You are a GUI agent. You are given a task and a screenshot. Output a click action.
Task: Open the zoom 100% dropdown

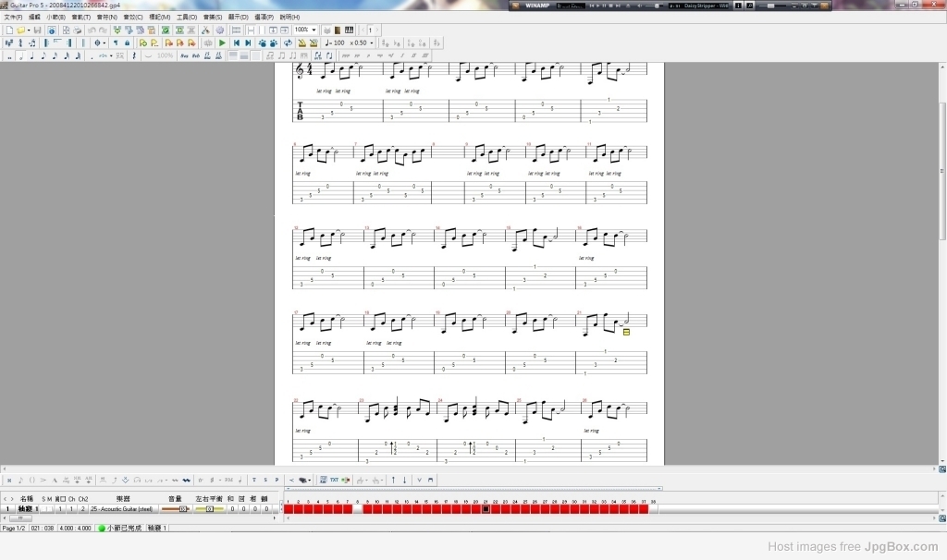tap(314, 30)
